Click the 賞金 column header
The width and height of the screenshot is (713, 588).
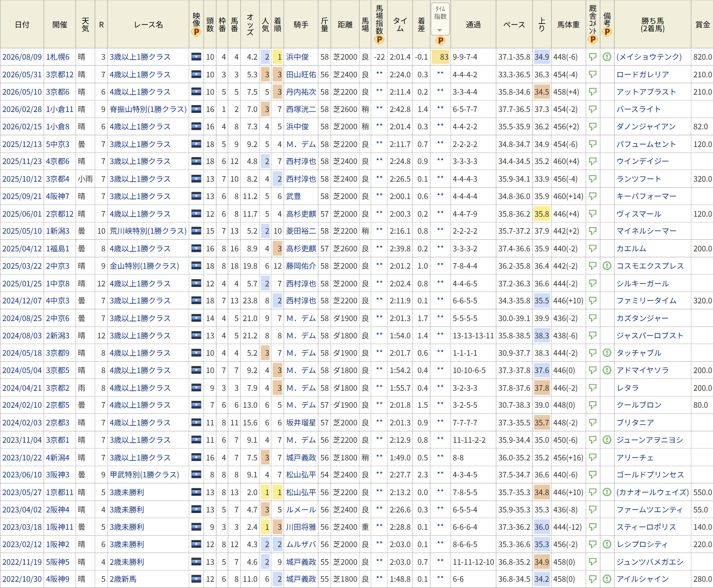click(x=702, y=24)
